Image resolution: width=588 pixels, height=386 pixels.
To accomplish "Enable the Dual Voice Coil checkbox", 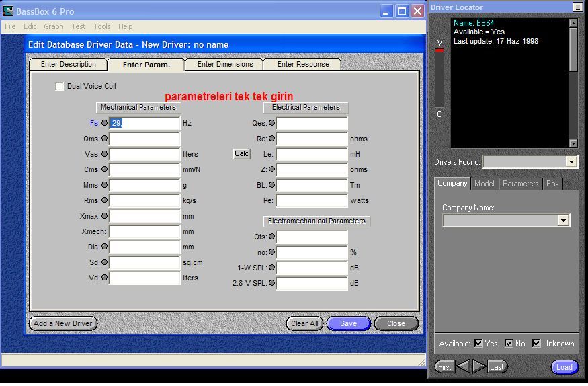I will (x=60, y=87).
